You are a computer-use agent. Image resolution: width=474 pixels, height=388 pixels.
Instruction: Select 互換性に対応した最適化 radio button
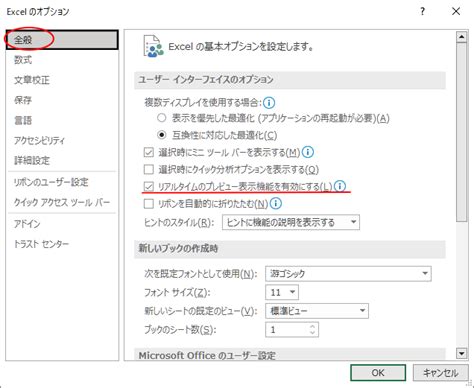162,135
